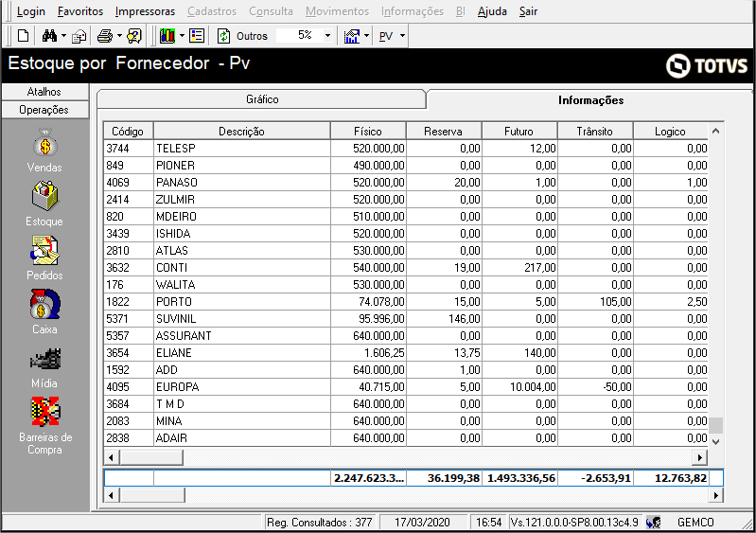Click the Sair menu item

pyautogui.click(x=528, y=11)
